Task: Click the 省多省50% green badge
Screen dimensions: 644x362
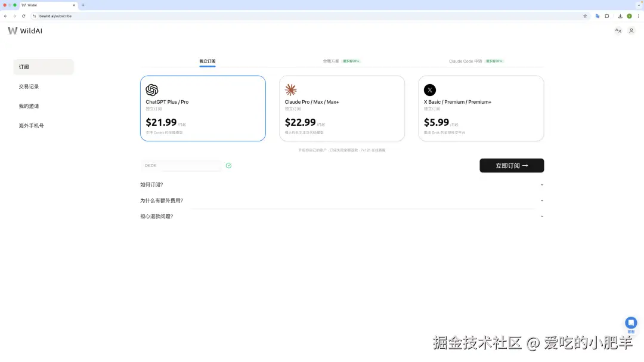Action: click(351, 61)
